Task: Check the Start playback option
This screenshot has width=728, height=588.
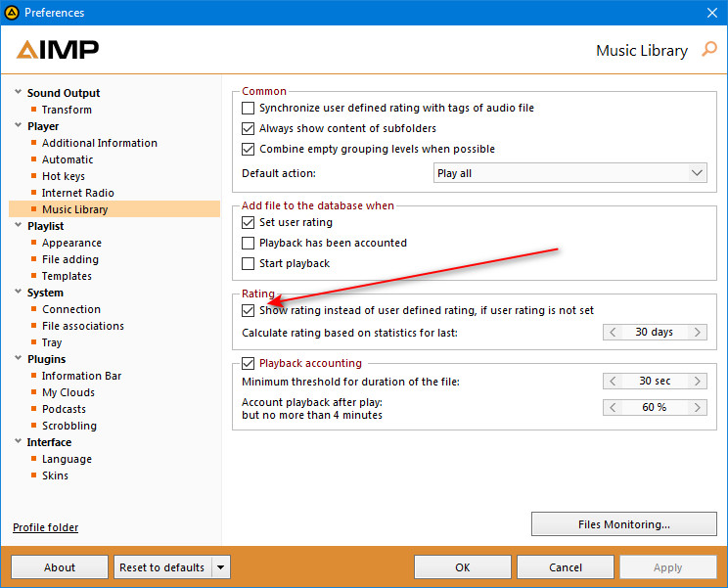Action: coord(248,263)
